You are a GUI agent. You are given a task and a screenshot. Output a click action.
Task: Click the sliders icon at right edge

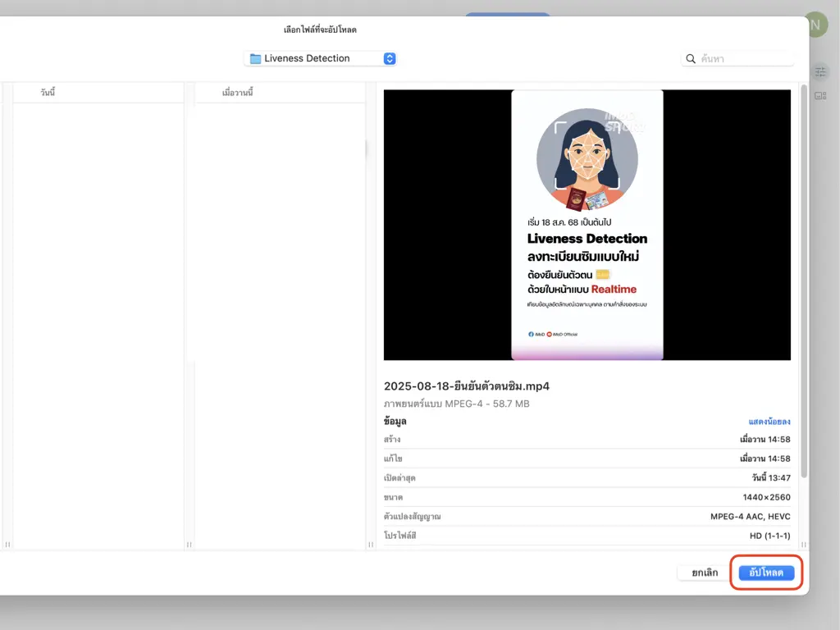coord(820,72)
